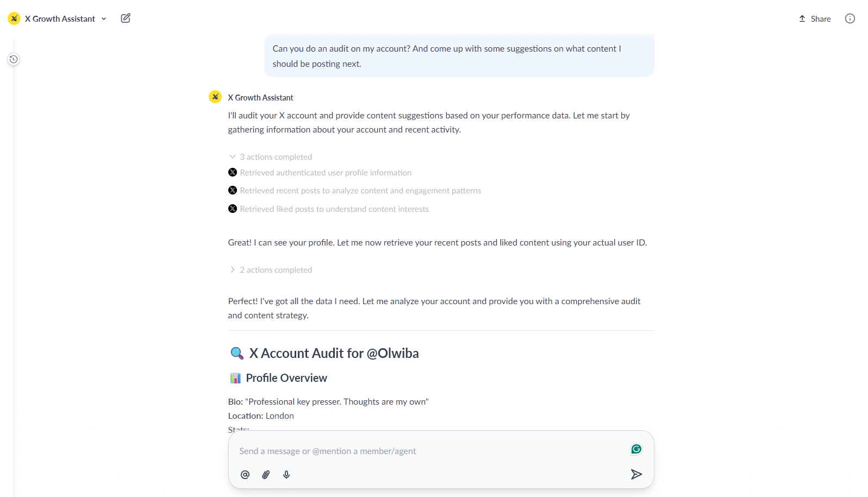Viewport: 868px width, 497px height.
Task: Click the paperclip attach file icon
Action: point(266,475)
